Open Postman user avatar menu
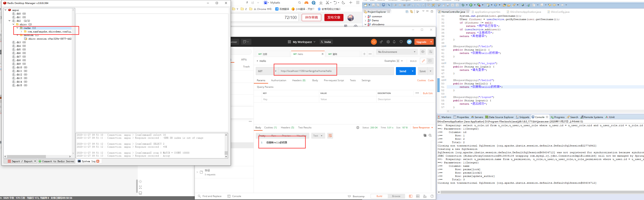The height and width of the screenshot is (200, 644). click(x=409, y=42)
